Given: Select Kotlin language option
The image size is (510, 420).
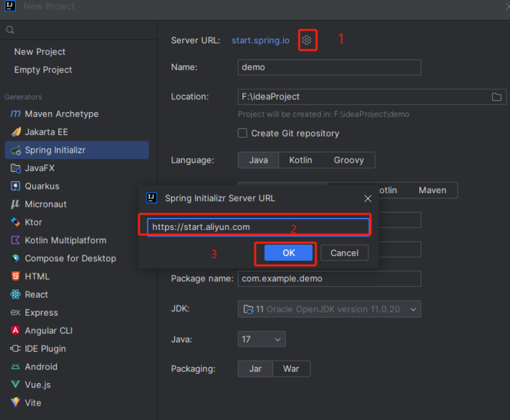Looking at the screenshot, I should tap(300, 160).
